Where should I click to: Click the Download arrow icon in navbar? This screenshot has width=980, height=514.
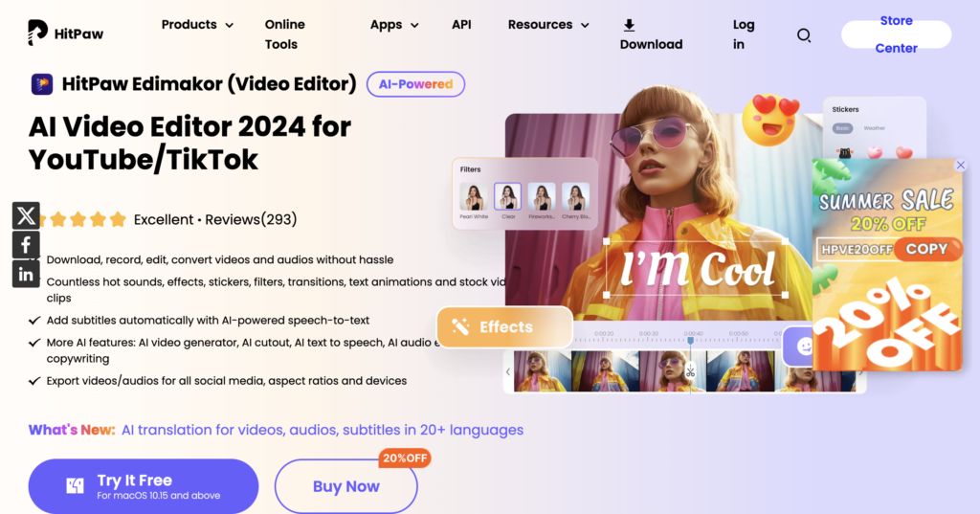pos(629,25)
